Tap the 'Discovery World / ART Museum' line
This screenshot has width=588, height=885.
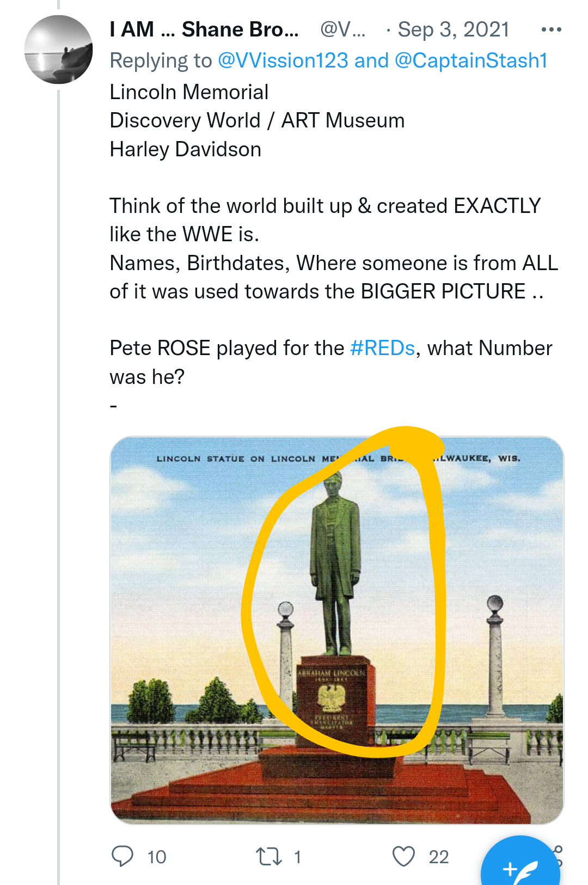(257, 120)
